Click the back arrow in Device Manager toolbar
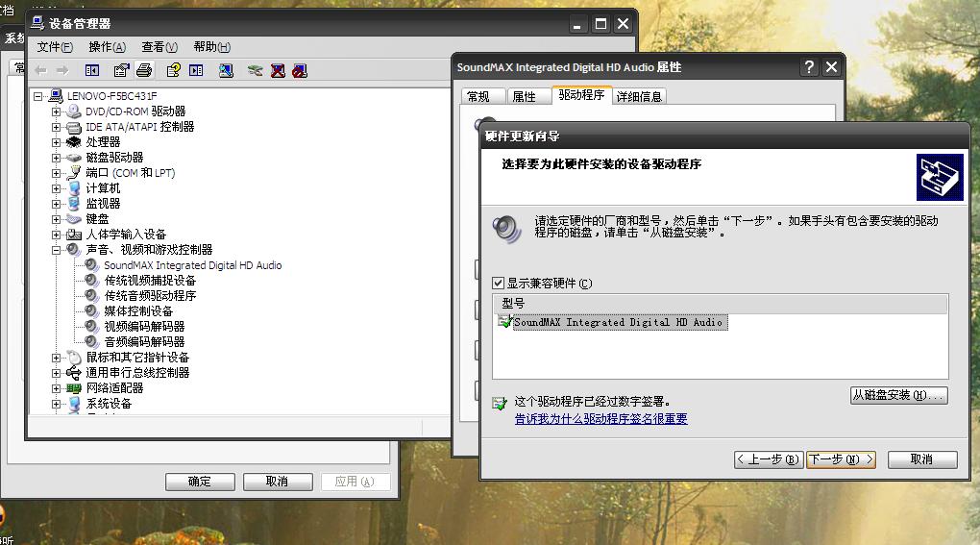 pos(41,70)
